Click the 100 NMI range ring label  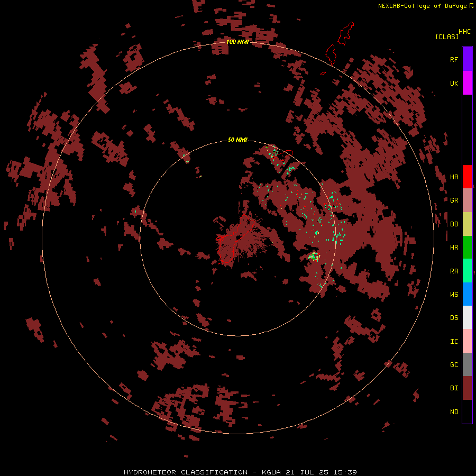(x=237, y=42)
